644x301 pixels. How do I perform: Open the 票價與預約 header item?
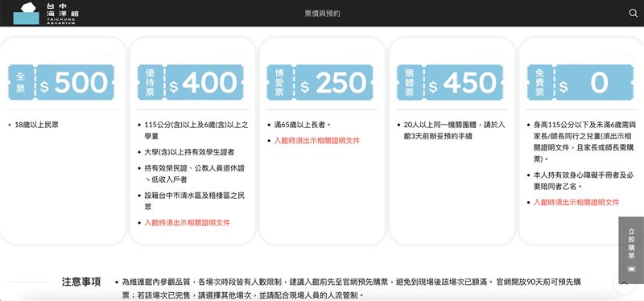click(322, 14)
